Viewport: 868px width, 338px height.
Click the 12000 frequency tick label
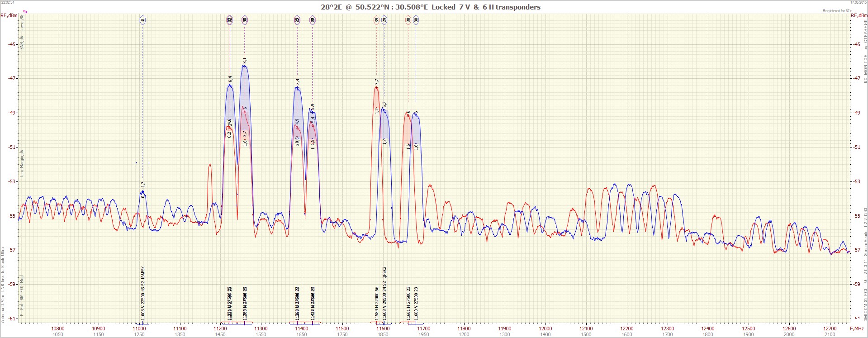[545, 329]
